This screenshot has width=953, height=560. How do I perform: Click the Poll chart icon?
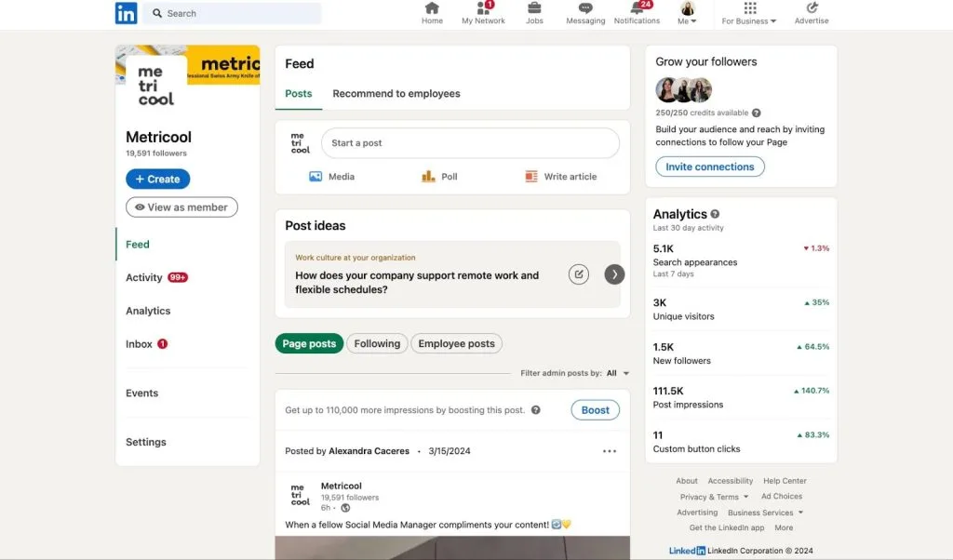pos(428,176)
